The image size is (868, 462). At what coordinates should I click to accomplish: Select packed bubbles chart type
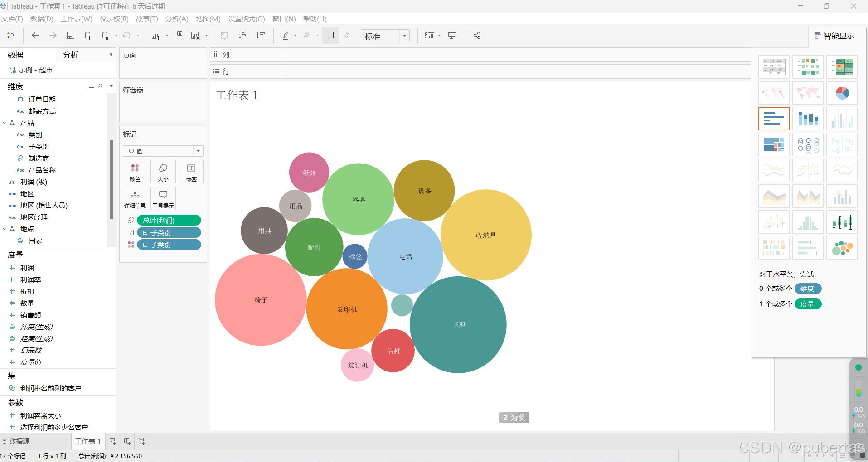(x=842, y=248)
